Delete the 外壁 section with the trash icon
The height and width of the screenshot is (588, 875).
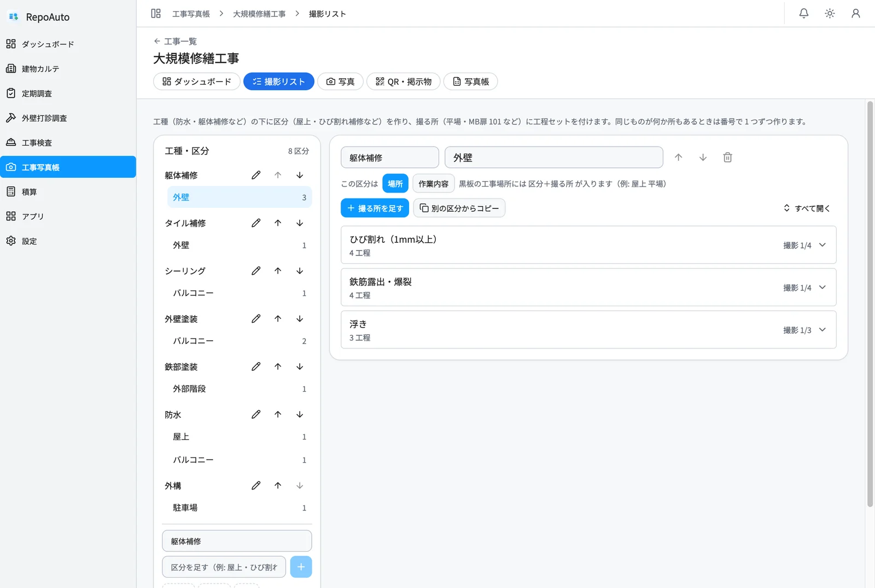(727, 158)
